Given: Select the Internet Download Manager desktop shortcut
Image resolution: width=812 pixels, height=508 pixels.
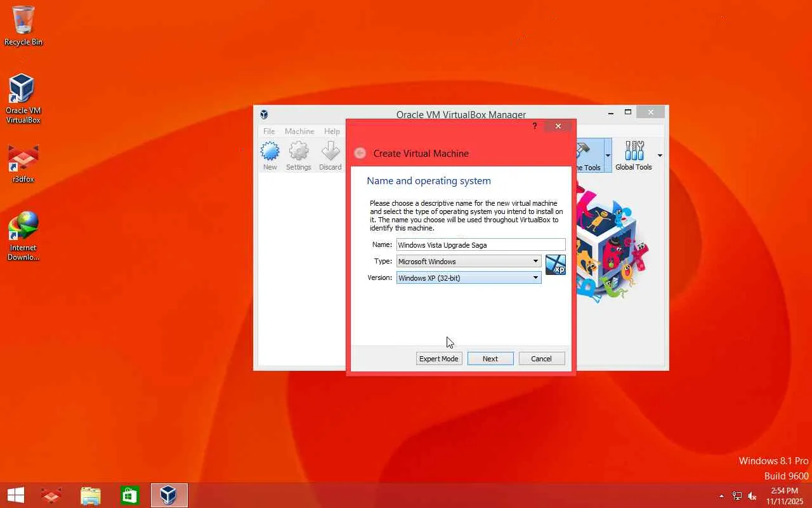Looking at the screenshot, I should (x=23, y=236).
